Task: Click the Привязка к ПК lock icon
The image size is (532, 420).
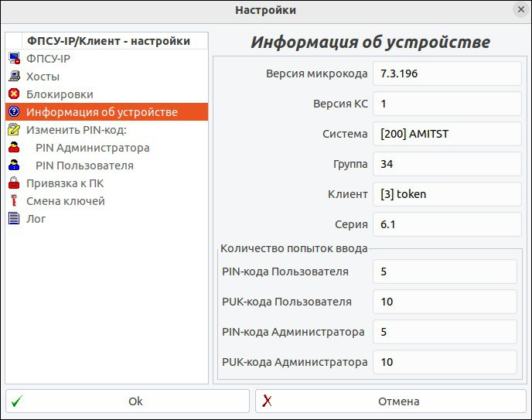Action: (x=14, y=183)
